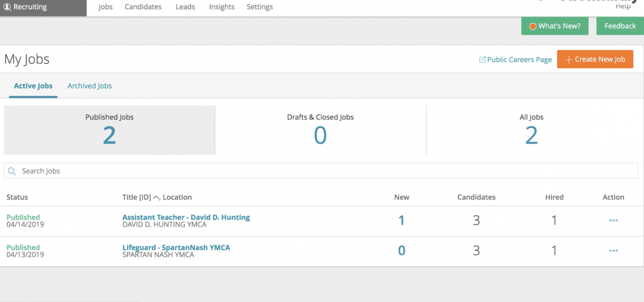The height and width of the screenshot is (302, 644).
Task: Open the Candidates menu
Action: click(x=143, y=7)
